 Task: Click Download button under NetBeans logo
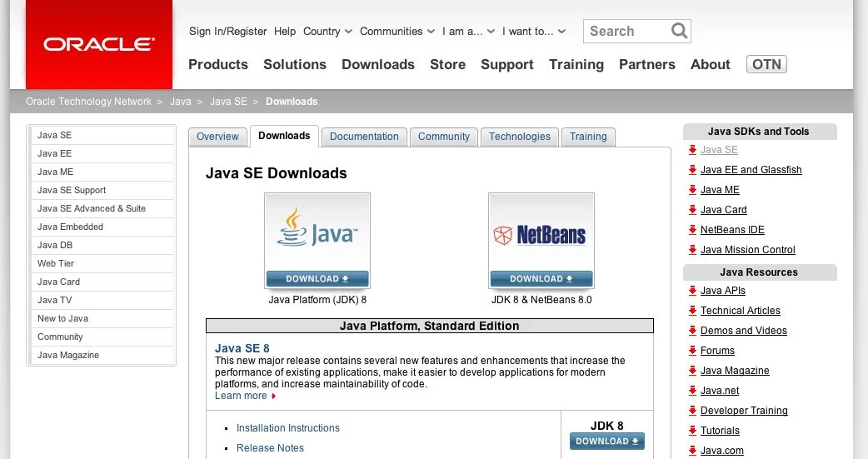pyautogui.click(x=541, y=279)
